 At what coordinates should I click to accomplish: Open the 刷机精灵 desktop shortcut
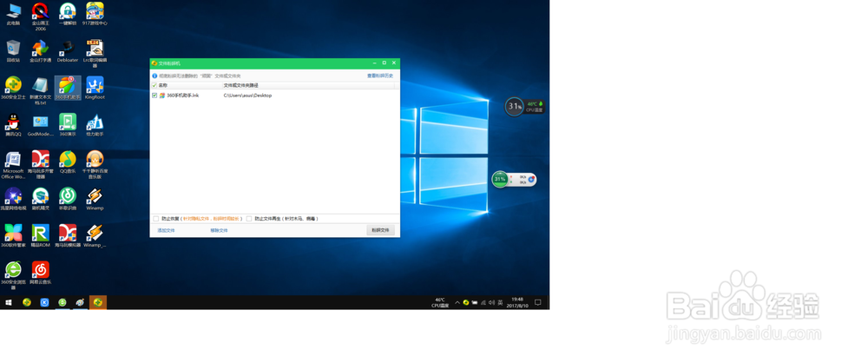click(x=41, y=199)
